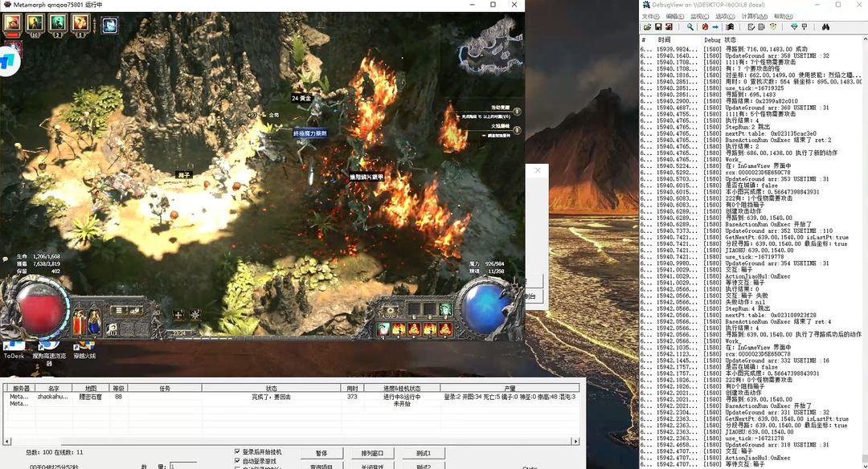Open the 搜狗高速浏览器 desktop shortcut

click(49, 353)
